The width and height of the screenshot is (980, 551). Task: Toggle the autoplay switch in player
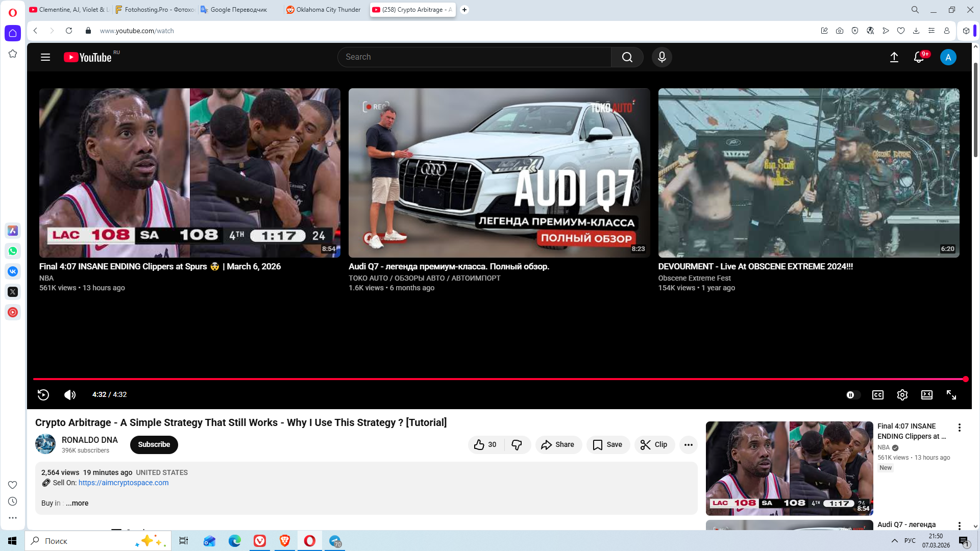tap(852, 395)
